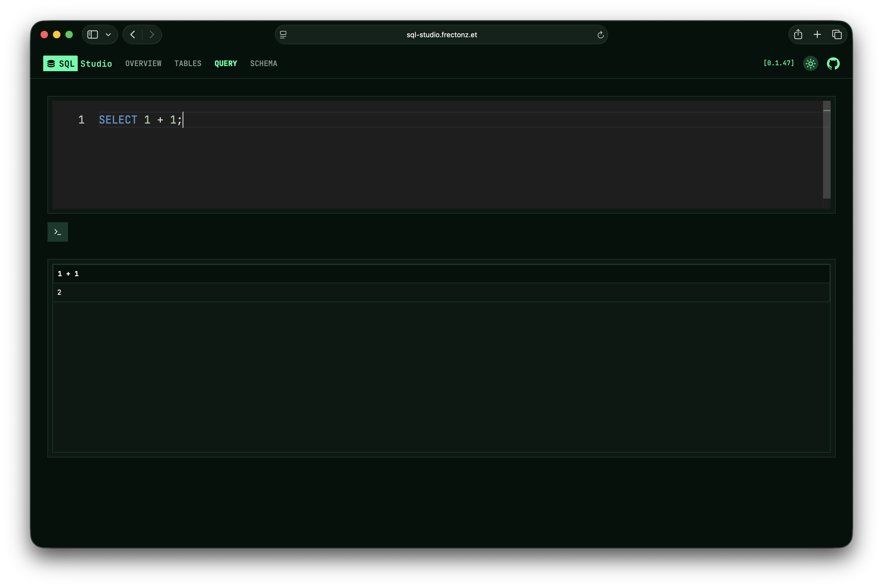
Task: Expand the sidebar dropdown chevron
Action: [x=108, y=35]
